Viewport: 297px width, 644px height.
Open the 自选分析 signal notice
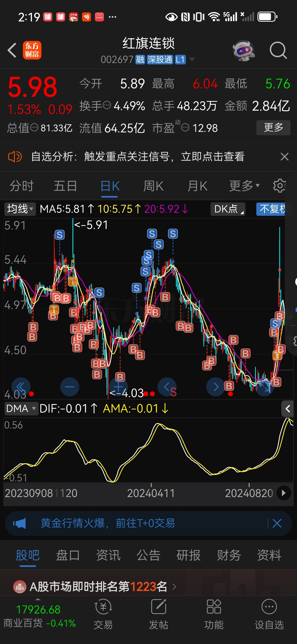tap(137, 157)
